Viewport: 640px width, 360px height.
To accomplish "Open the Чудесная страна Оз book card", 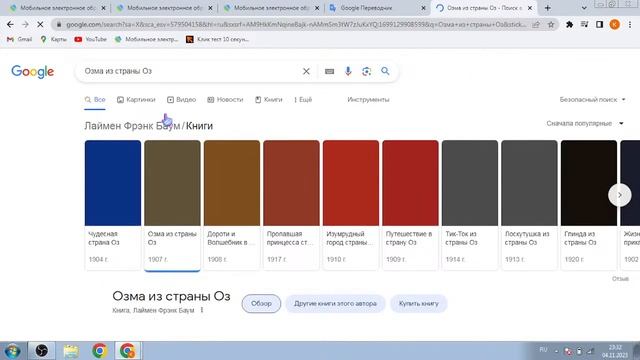I will coord(113,205).
